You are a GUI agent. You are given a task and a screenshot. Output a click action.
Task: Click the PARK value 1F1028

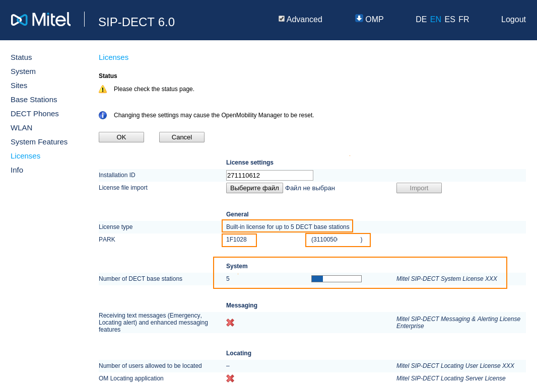click(x=236, y=240)
